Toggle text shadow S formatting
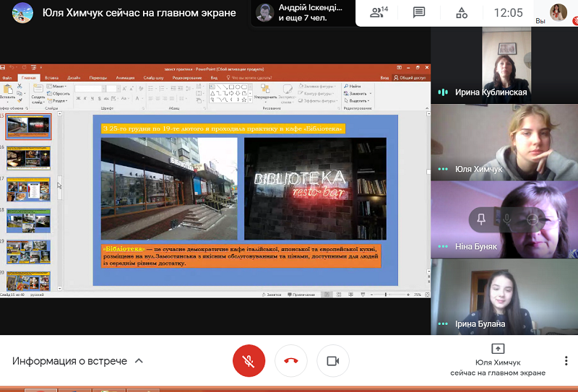Screen dimensions: 578x392 coord(99,98)
